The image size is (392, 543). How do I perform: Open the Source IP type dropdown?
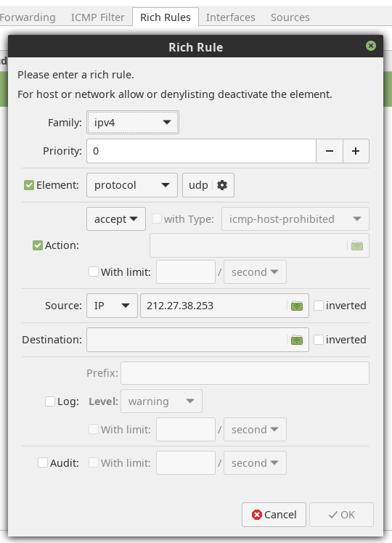(112, 306)
